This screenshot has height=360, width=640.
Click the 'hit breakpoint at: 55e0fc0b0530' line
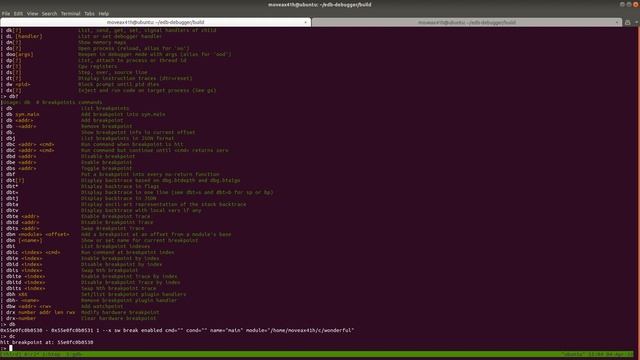coord(47,342)
